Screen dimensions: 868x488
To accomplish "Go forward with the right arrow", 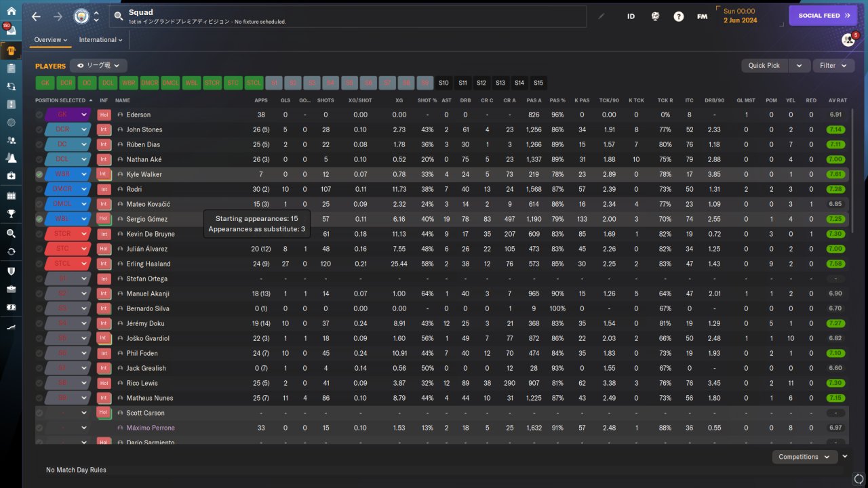I will point(58,16).
